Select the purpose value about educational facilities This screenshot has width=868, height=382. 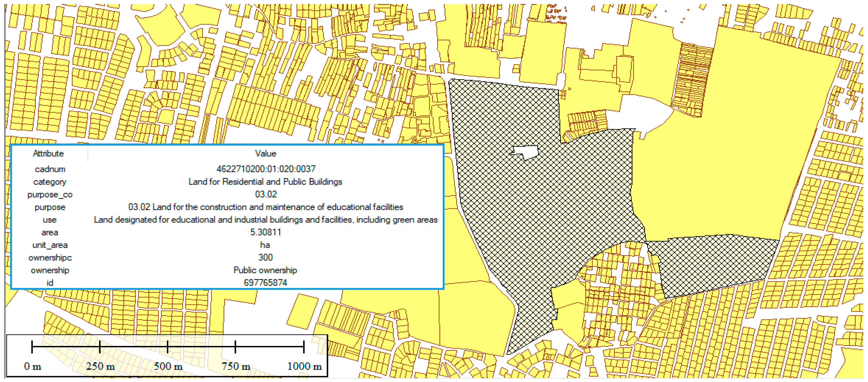[265, 207]
